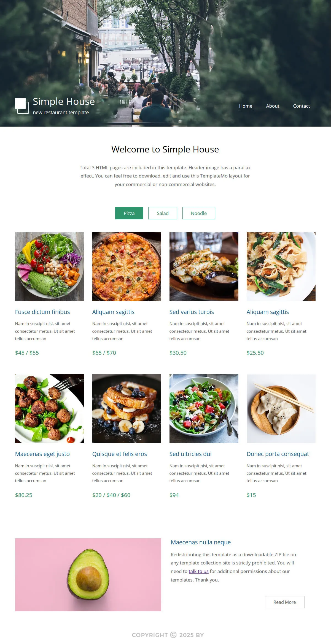Select the Pizza category tab

[129, 213]
